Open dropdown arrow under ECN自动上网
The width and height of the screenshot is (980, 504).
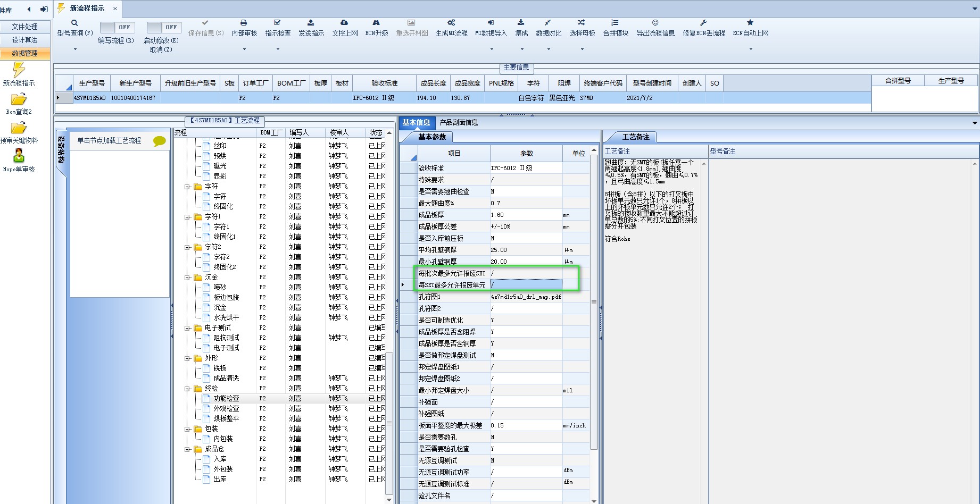point(751,49)
